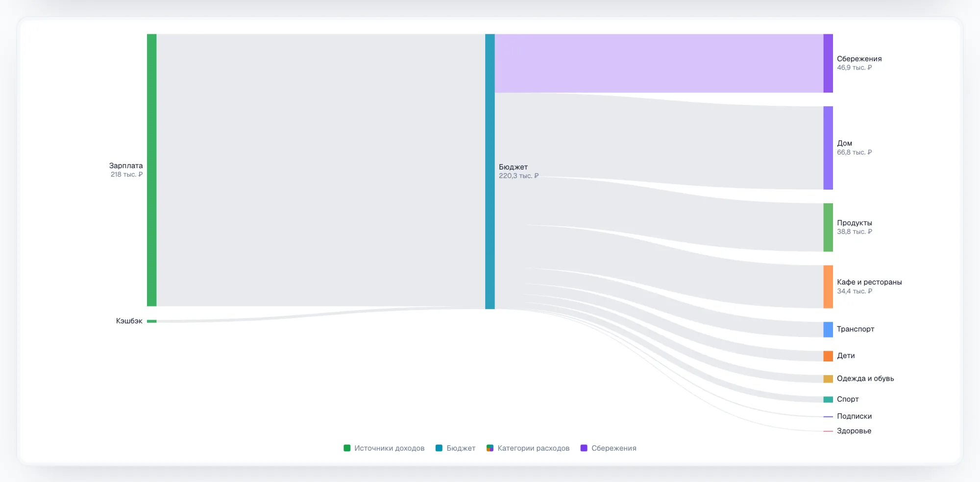
Task: Click the 46,9 тыс. ₽ savings value
Action: point(855,68)
